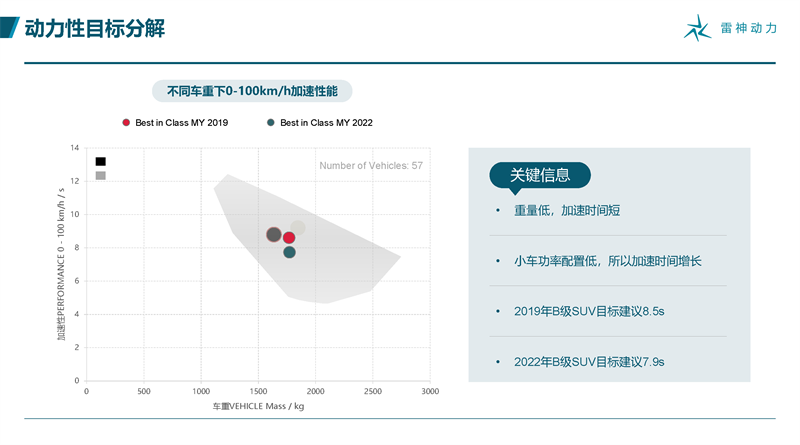Click x-axis tick value 1500
This screenshot has width=800, height=445.
(258, 391)
